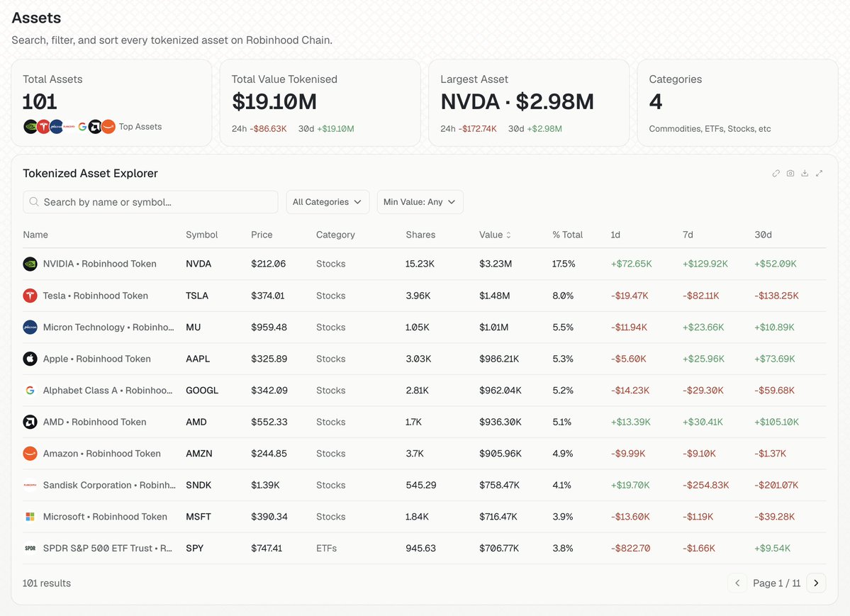This screenshot has height=616, width=850.
Task: Click the Amazon logo in table row
Action: (30, 454)
